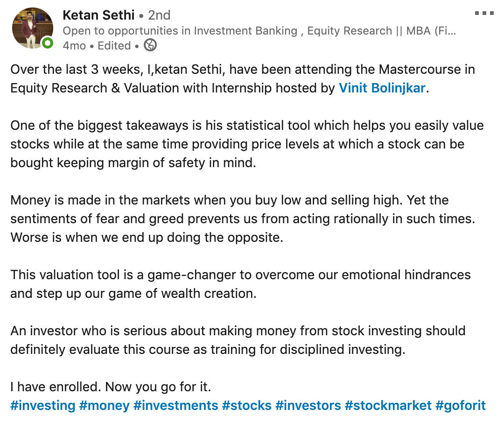Open the three-dot post options menu
The image size is (504, 423).
[x=484, y=13]
